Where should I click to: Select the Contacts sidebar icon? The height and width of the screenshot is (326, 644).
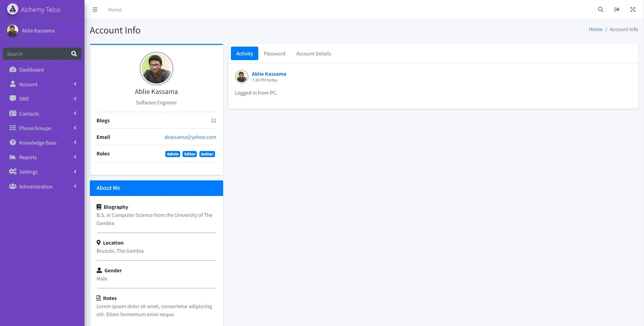tap(13, 114)
